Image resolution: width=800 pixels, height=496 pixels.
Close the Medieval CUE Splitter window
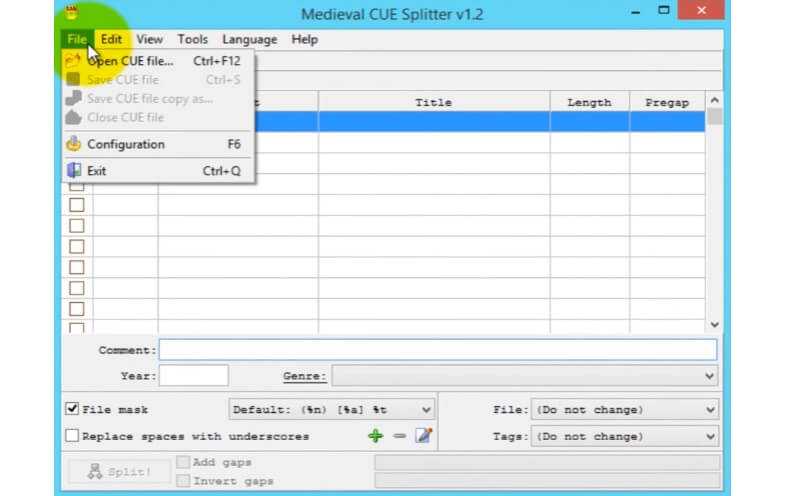pyautogui.click(x=701, y=10)
